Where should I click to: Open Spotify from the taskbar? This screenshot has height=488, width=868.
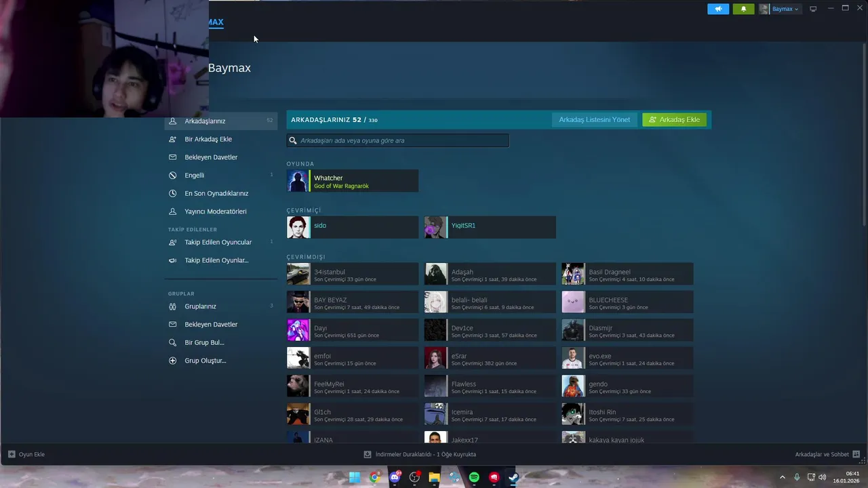tap(474, 477)
